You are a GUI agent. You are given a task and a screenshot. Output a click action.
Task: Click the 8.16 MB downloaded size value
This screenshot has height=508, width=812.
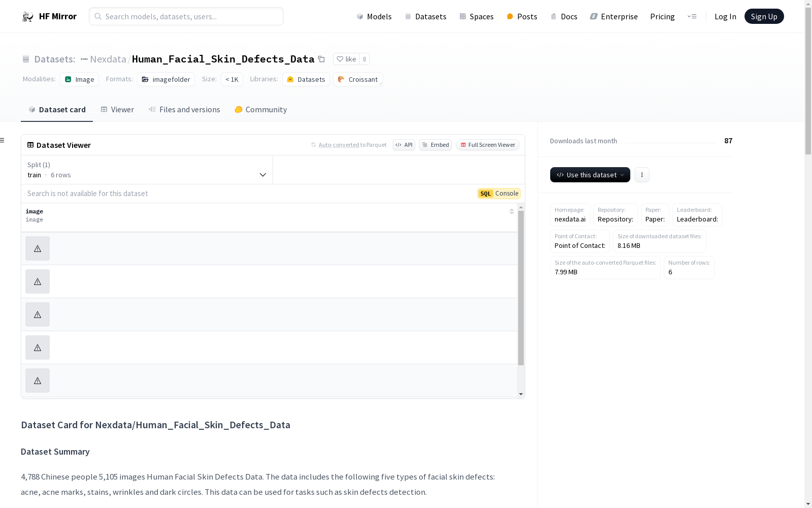(629, 246)
